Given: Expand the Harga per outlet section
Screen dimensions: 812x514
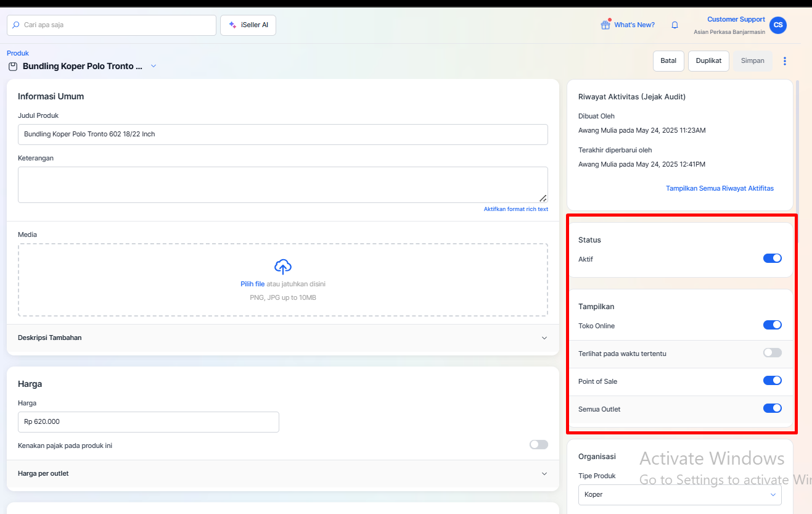Looking at the screenshot, I should [544, 474].
